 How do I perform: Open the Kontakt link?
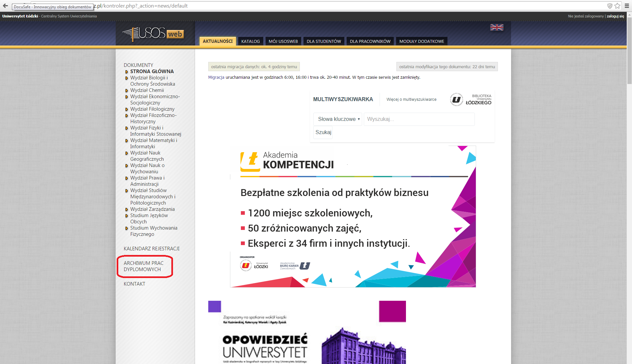pyautogui.click(x=134, y=284)
